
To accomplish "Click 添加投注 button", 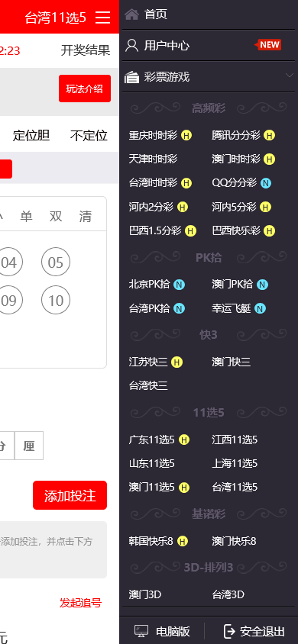I will click(70, 495).
